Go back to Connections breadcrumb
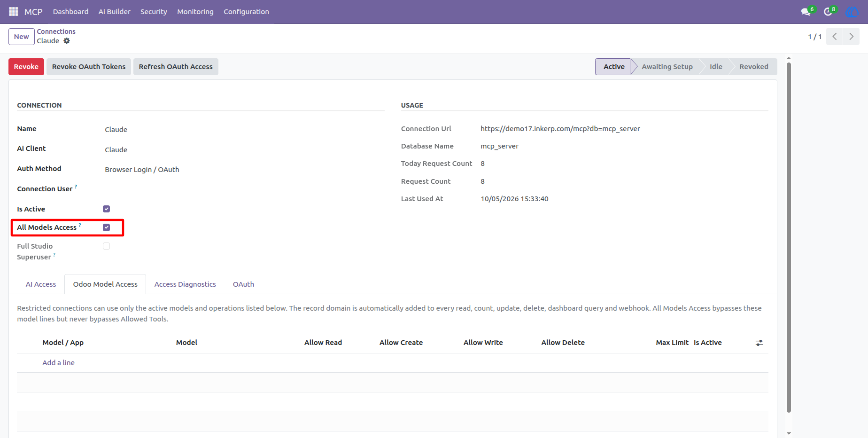868x438 pixels. pyautogui.click(x=56, y=31)
